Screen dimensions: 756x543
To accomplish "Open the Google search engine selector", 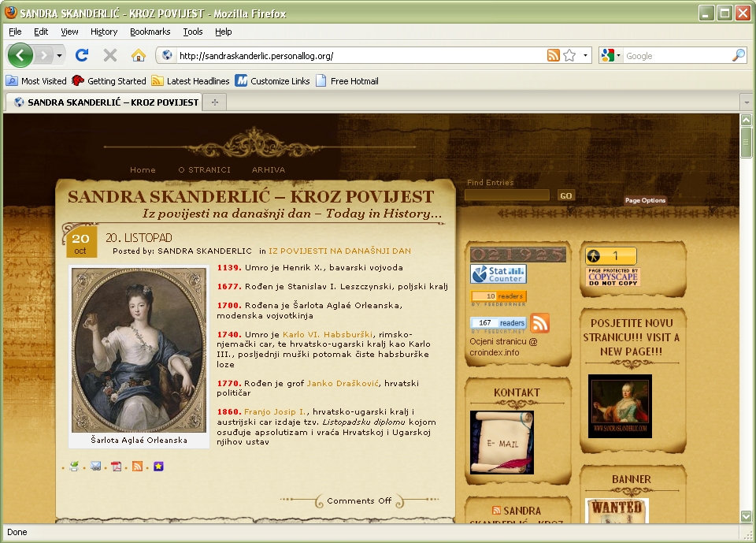I will (611, 55).
